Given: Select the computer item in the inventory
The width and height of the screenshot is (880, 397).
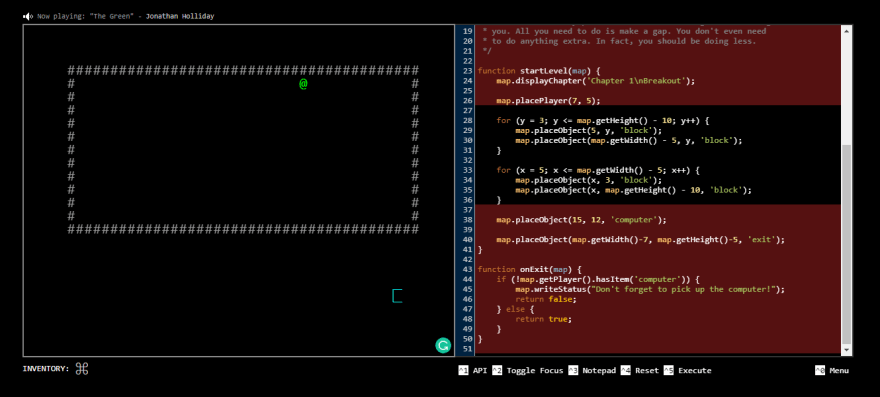Looking at the screenshot, I should click(82, 369).
